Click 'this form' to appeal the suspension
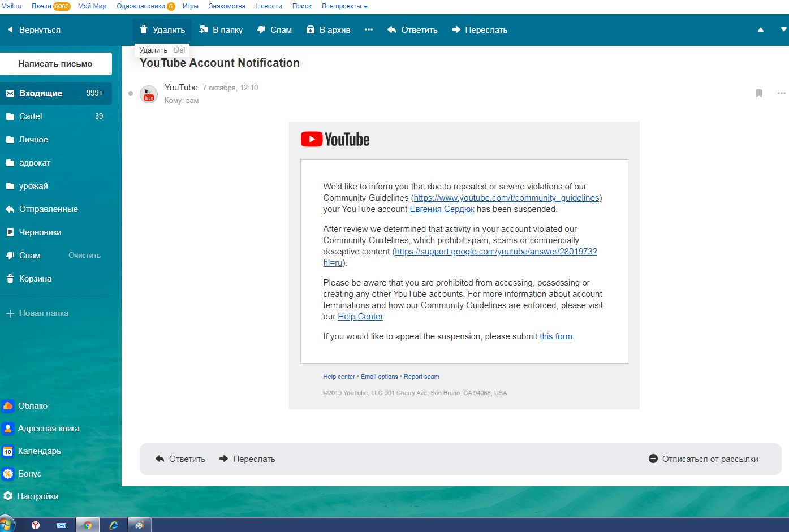This screenshot has height=532, width=789. pyautogui.click(x=556, y=336)
